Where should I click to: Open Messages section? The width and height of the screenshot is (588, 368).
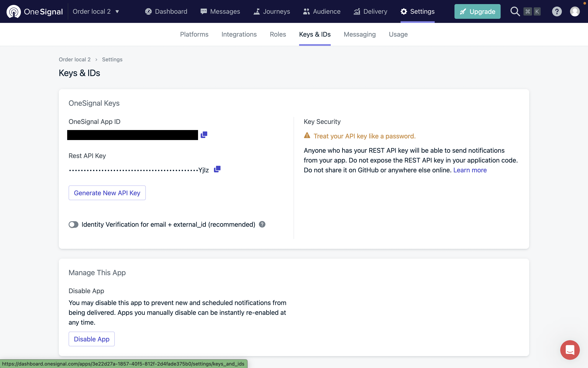pyautogui.click(x=220, y=11)
